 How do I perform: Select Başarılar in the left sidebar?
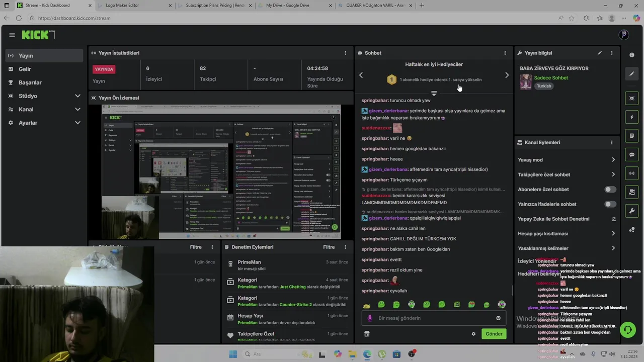pos(44,82)
